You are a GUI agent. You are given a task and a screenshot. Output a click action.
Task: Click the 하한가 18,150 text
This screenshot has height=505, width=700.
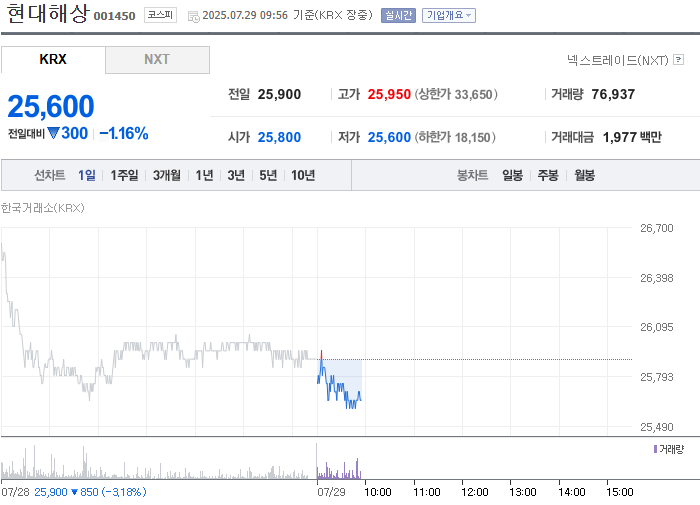(x=455, y=137)
